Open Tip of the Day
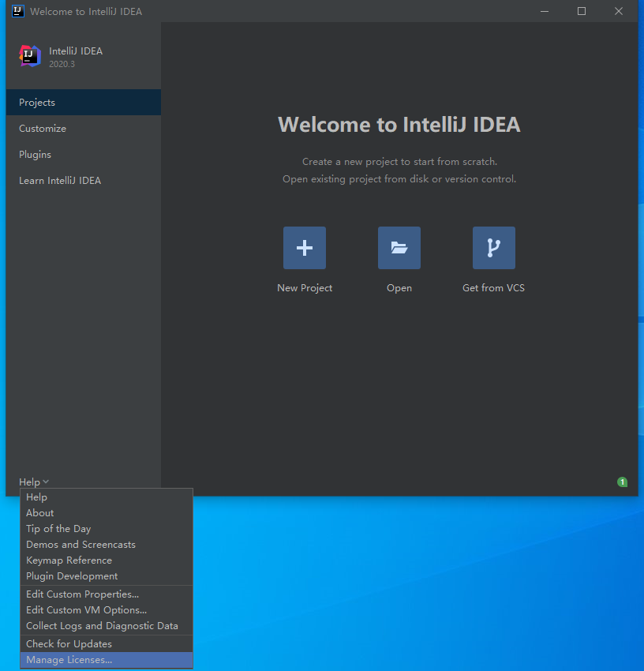This screenshot has height=671, width=644. (107, 528)
